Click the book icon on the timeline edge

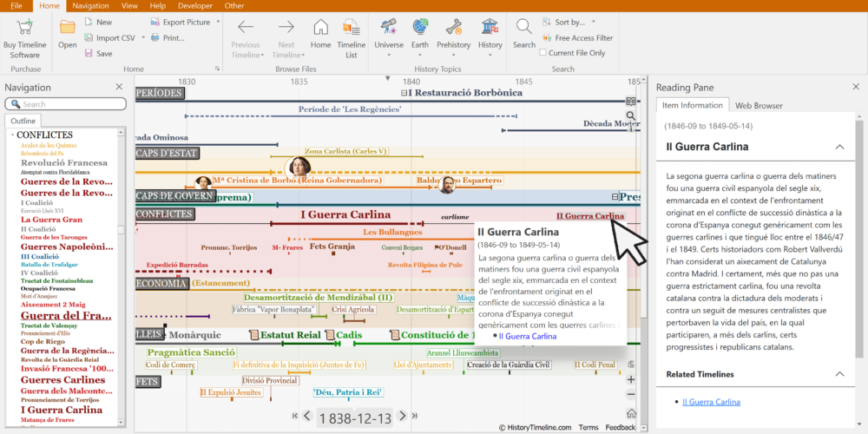point(630,102)
